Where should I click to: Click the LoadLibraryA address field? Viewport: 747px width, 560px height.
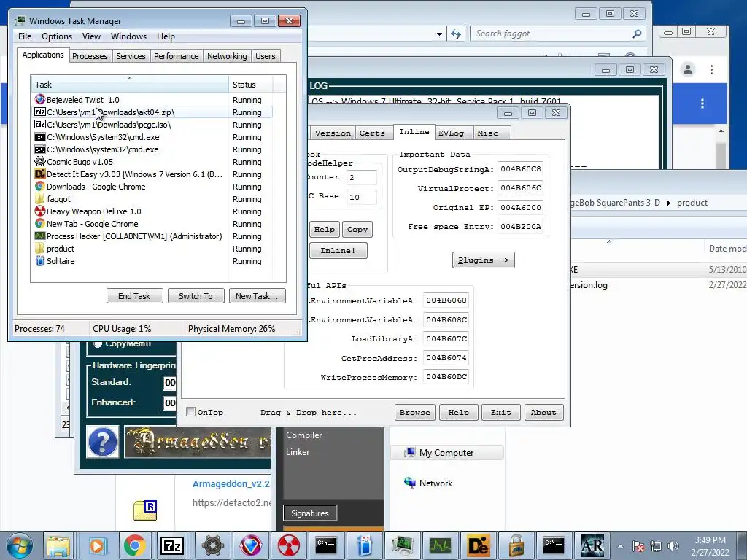tap(446, 338)
